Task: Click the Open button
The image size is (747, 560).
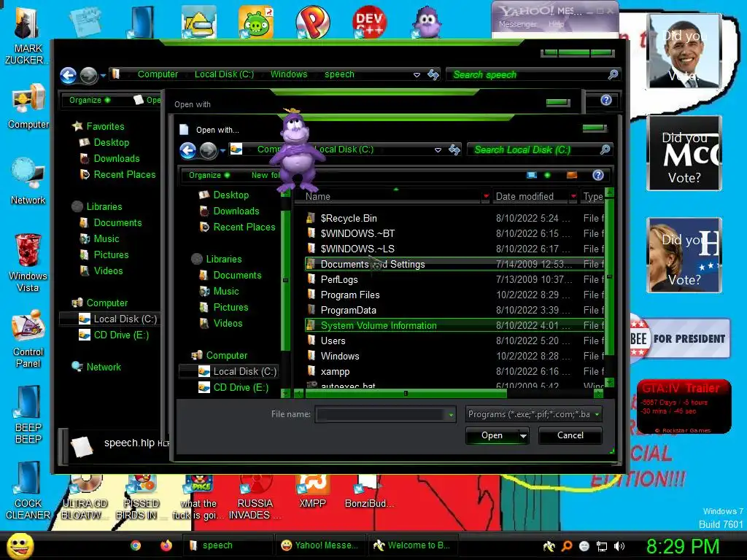Action: pyautogui.click(x=492, y=435)
